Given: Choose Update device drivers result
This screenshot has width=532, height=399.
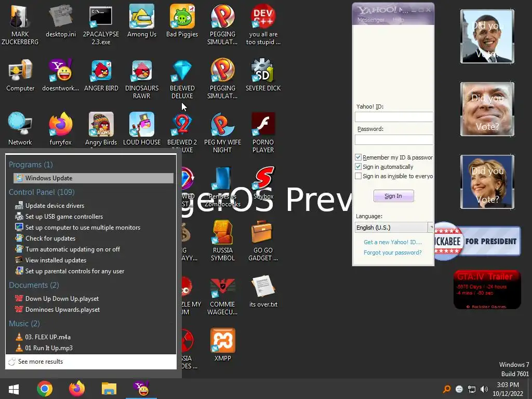Looking at the screenshot, I should pos(55,206).
